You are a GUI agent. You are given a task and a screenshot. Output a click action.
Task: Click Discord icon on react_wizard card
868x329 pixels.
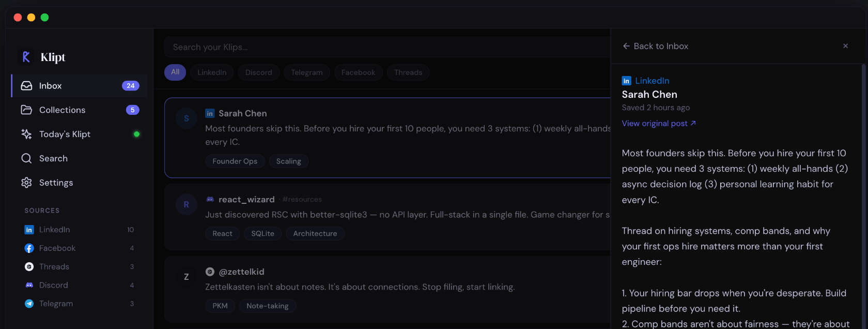[x=210, y=199]
